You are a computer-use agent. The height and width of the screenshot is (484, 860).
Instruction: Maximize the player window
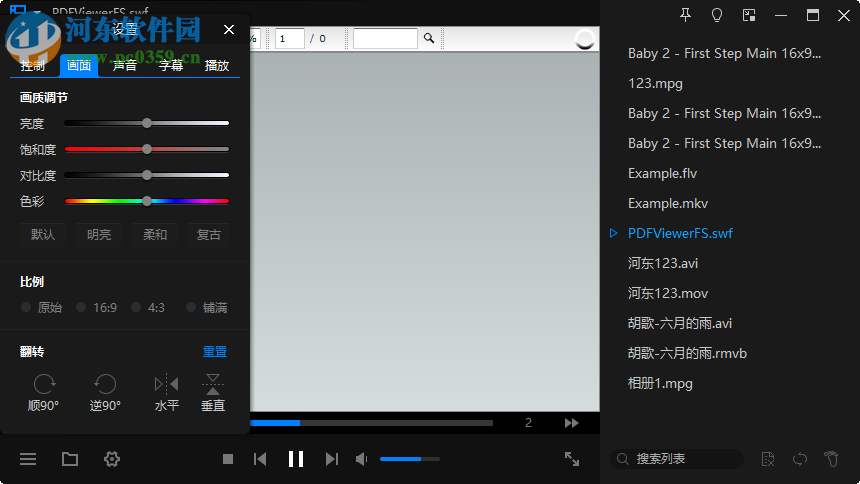pos(813,15)
